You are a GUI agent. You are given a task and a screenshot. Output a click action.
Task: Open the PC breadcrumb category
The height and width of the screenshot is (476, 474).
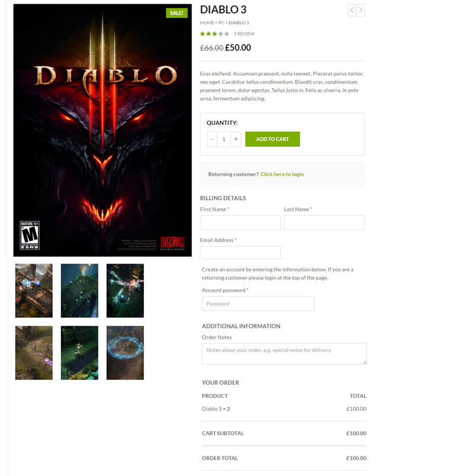coord(221,22)
